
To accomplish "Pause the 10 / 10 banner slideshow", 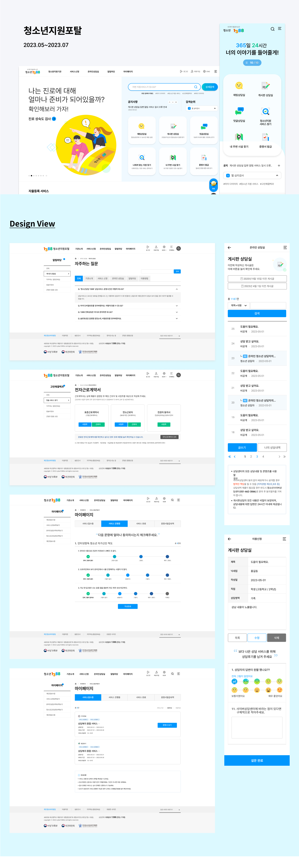I will pos(246,63).
